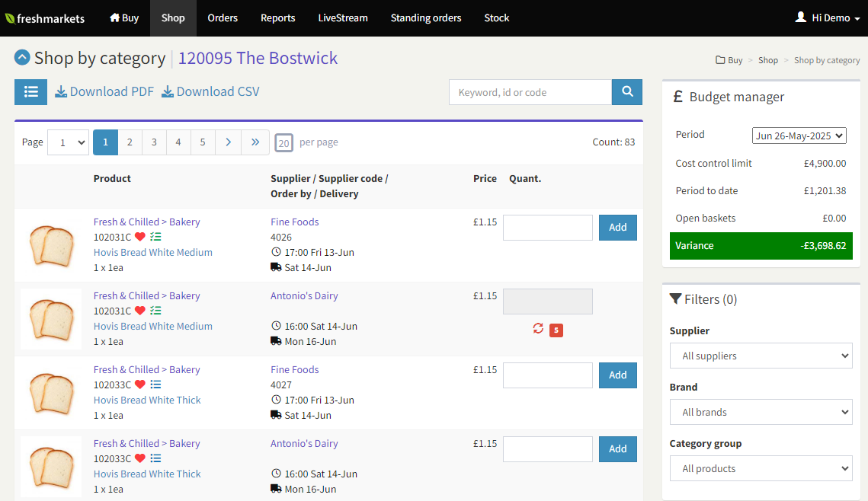Click Download CSV link
Screen dimensions: 868x501
coord(210,92)
